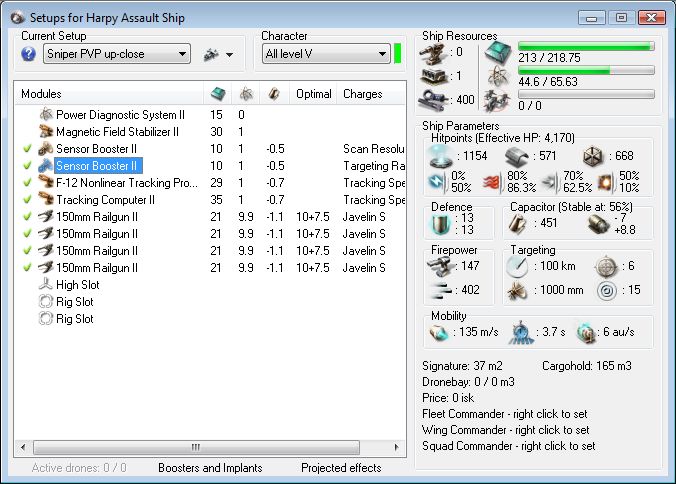
Task: Click the blue help question mark icon
Action: pyautogui.click(x=28, y=54)
